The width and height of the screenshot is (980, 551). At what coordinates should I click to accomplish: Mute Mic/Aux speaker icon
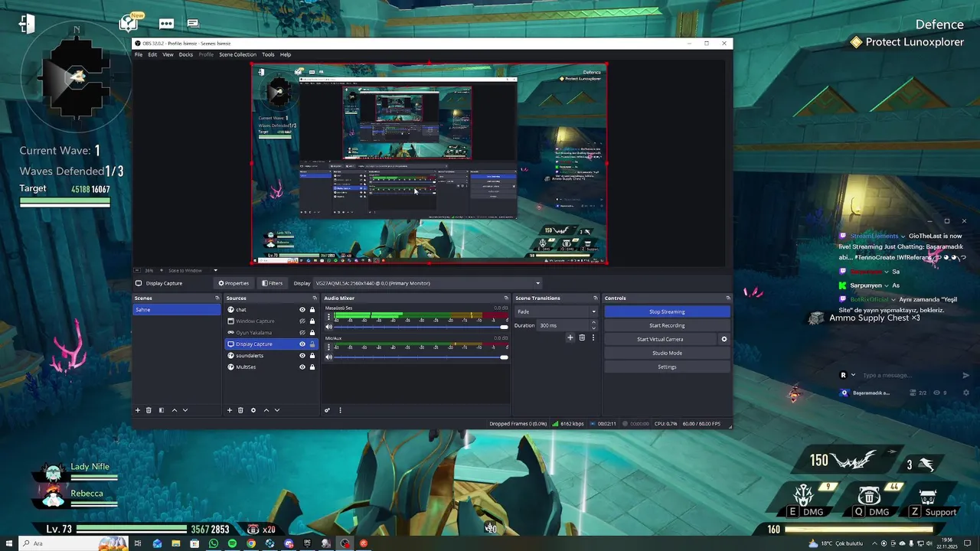click(x=329, y=357)
